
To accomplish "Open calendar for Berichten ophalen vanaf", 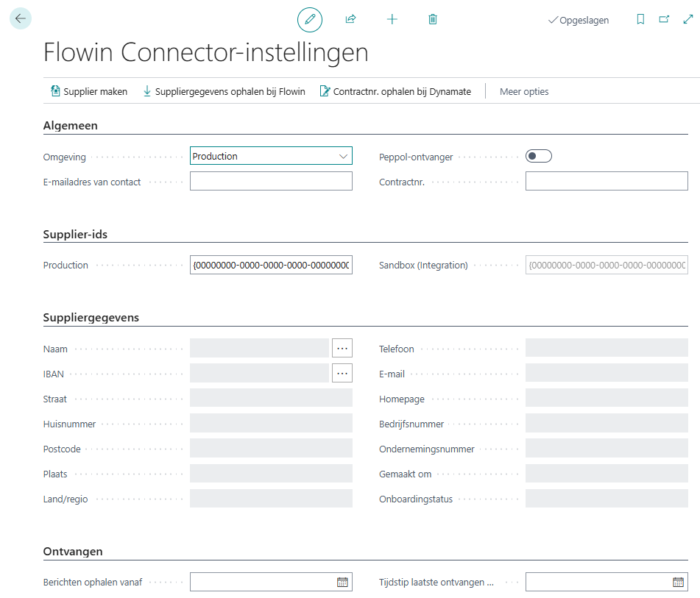I will pyautogui.click(x=342, y=582).
